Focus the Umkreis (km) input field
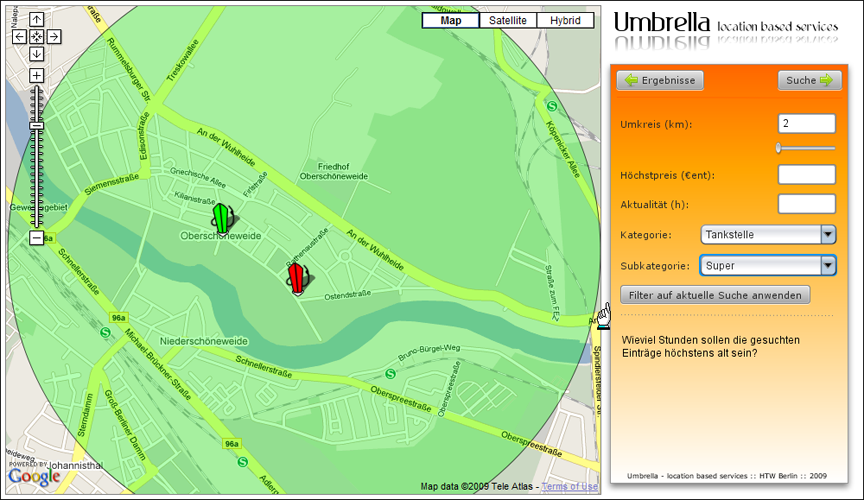Image resolution: width=864 pixels, height=500 pixels. coord(807,123)
